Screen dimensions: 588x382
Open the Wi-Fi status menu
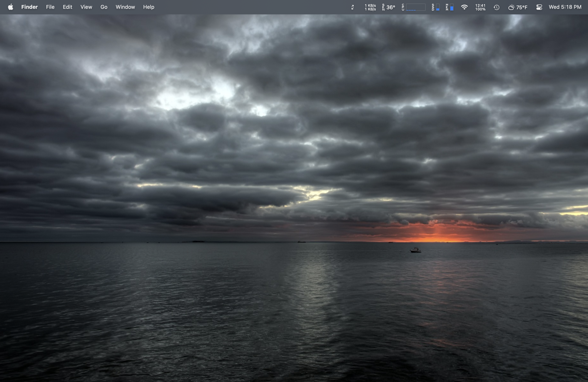pos(464,7)
